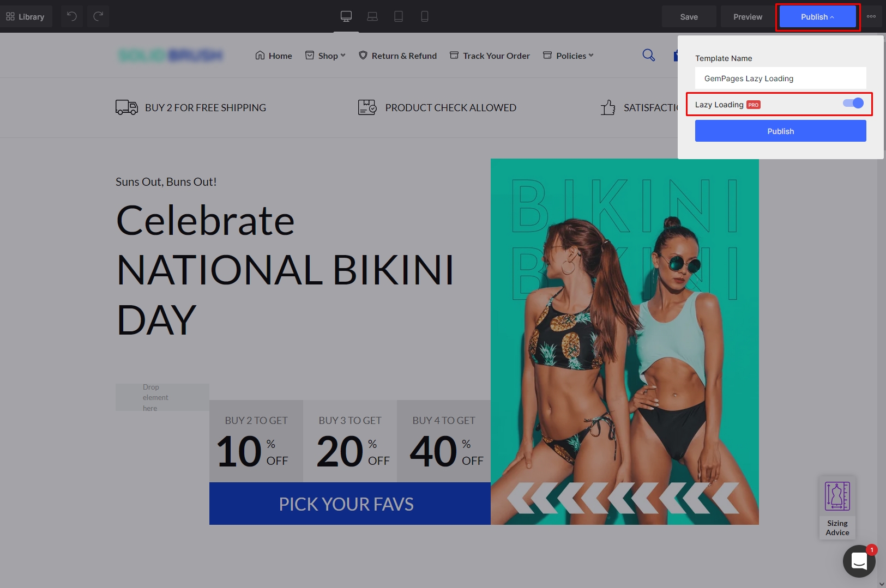Open the Library panel
Image resolution: width=886 pixels, height=588 pixels.
pos(26,16)
